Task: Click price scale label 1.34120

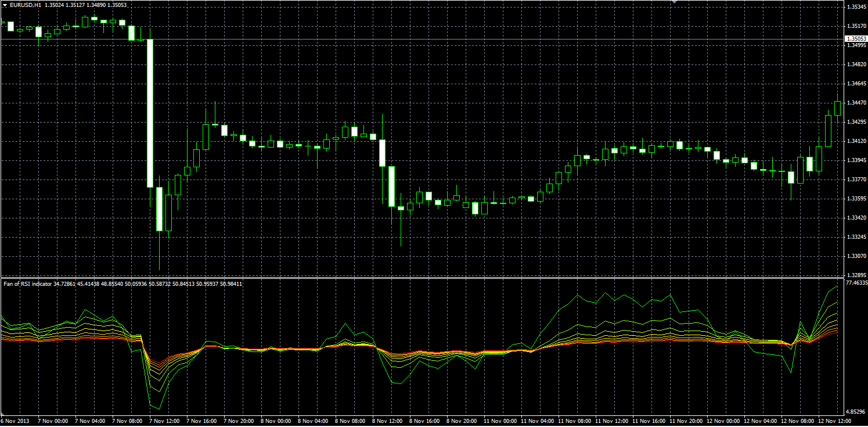Action: click(x=857, y=141)
